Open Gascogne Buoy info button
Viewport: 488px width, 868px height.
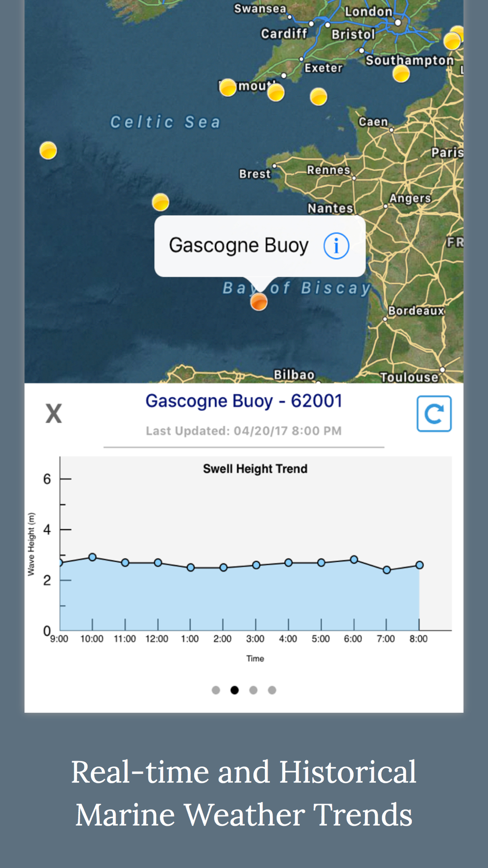click(x=336, y=246)
